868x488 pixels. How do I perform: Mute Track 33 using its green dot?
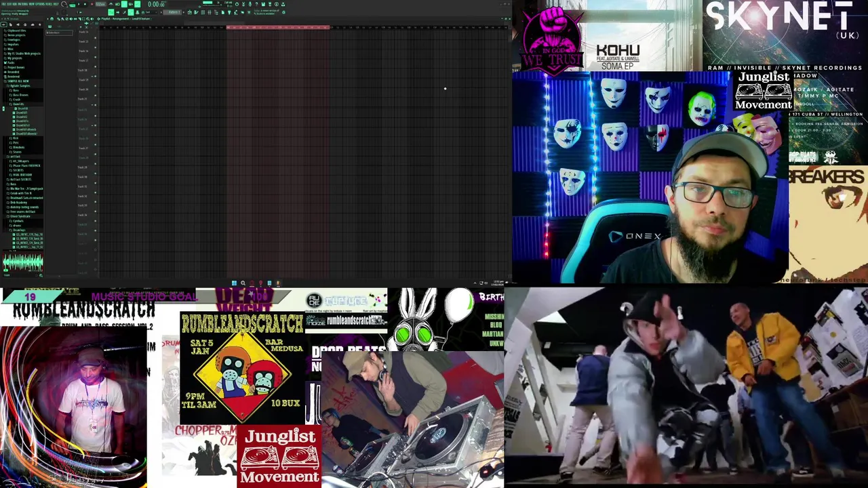[96, 211]
